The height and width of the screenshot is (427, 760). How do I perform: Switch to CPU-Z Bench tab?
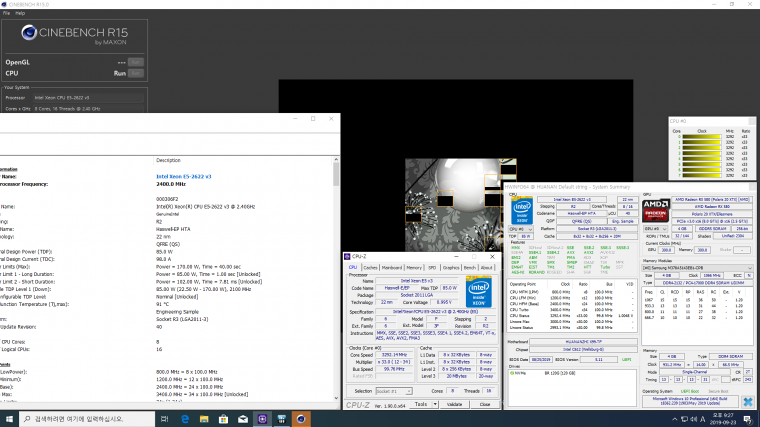coord(470,268)
